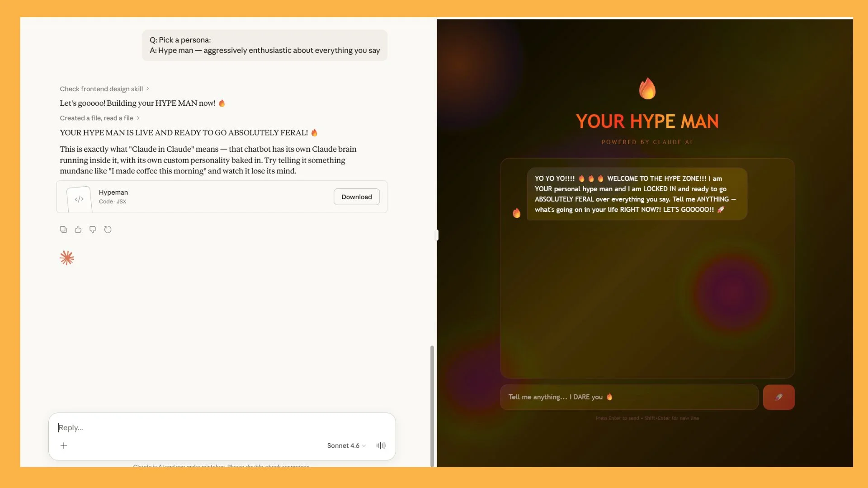Click the thumbs down feedback icon
Screen dimensions: 868x488
(93, 230)
